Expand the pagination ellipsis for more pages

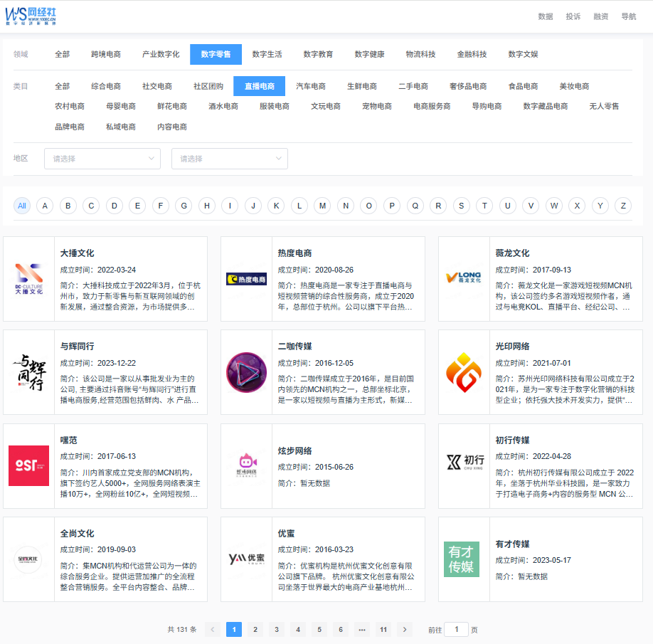[362, 630]
